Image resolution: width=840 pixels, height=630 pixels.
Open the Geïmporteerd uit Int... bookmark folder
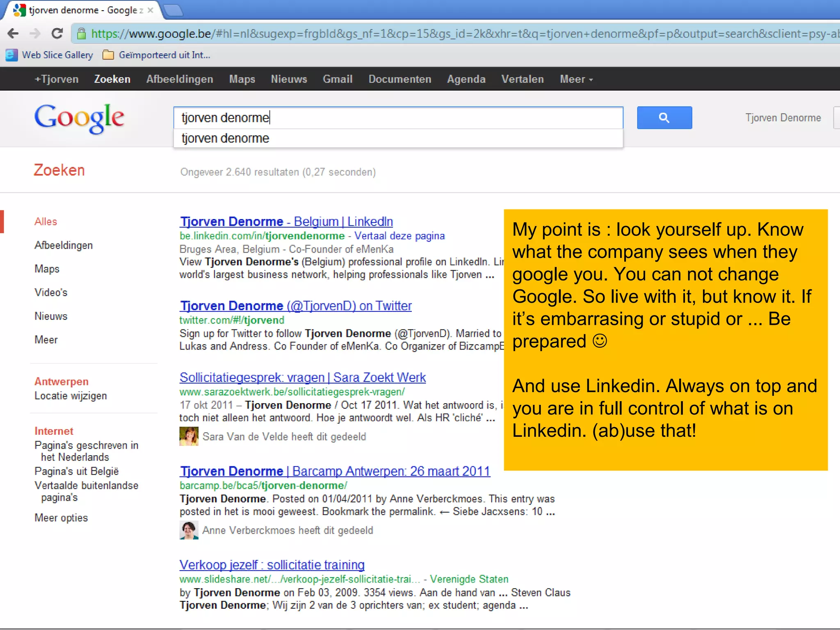tap(156, 55)
